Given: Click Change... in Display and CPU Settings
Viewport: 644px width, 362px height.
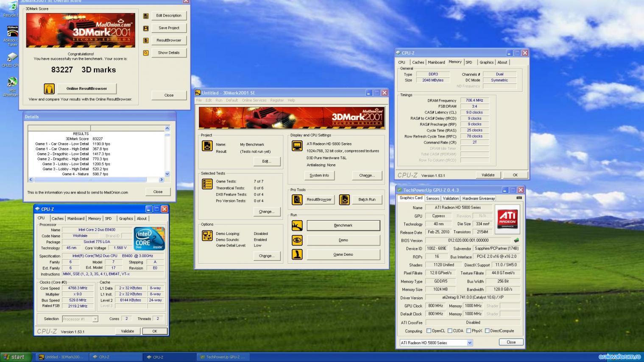Looking at the screenshot, I should click(367, 175).
